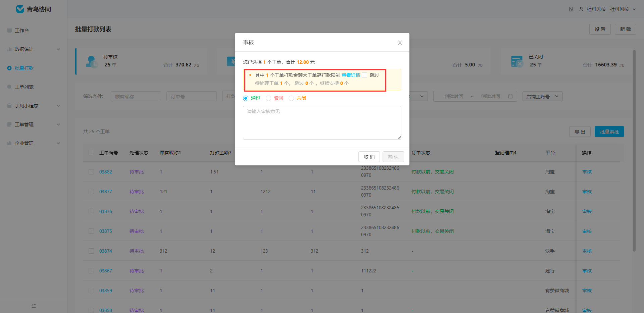Open the calendar icon in date filter
This screenshot has height=313, width=644.
(x=510, y=96)
